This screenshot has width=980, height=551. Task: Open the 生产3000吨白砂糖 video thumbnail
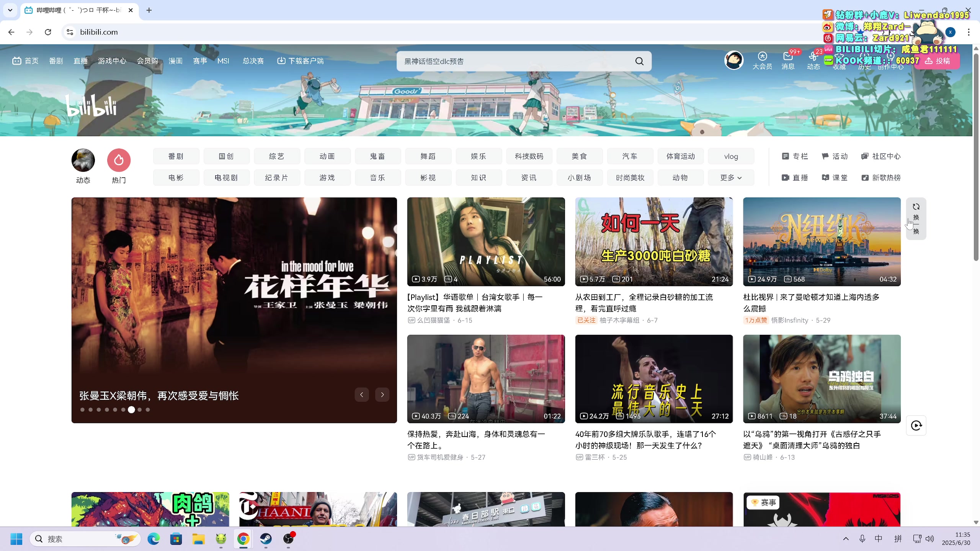pyautogui.click(x=654, y=241)
